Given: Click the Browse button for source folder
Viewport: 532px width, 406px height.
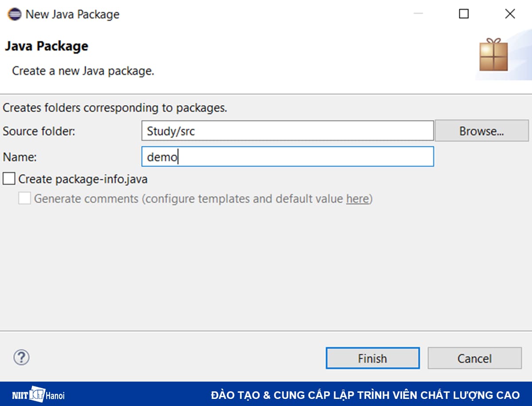Looking at the screenshot, I should pos(482,130).
